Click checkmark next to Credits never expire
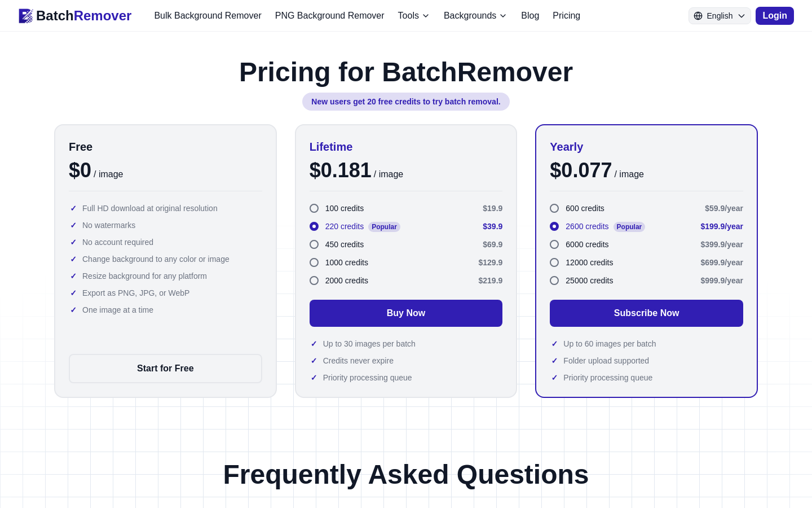The image size is (812, 508). [x=314, y=361]
